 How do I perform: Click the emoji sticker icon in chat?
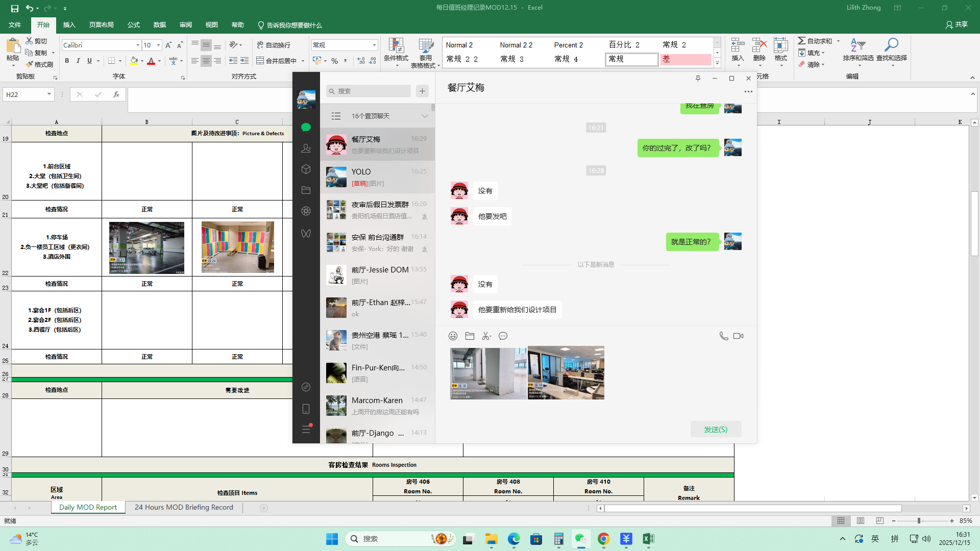[453, 336]
